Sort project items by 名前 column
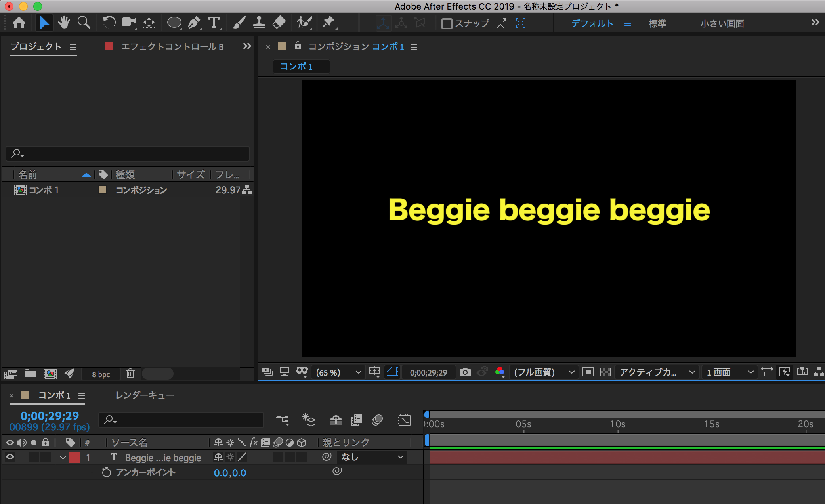Screen dimensions: 825x504 (x=28, y=174)
